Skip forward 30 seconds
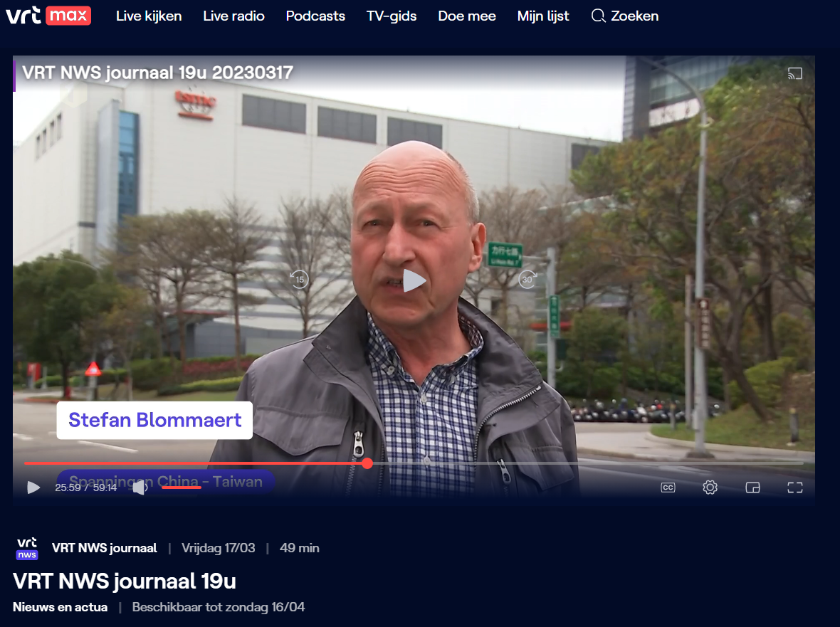 [x=527, y=279]
